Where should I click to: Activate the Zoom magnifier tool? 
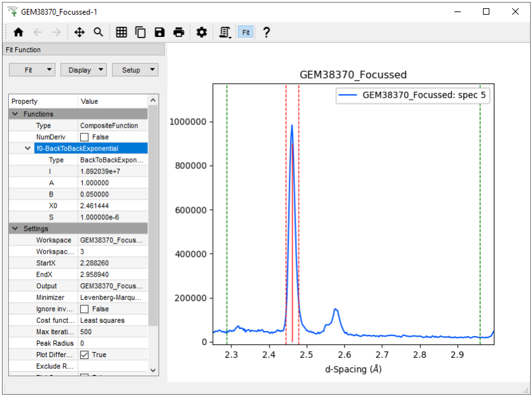(x=98, y=33)
